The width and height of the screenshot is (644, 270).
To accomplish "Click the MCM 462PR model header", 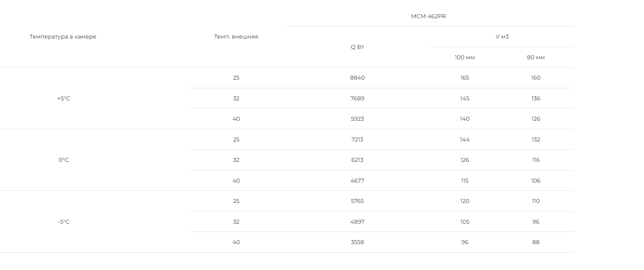I will 428,16.
